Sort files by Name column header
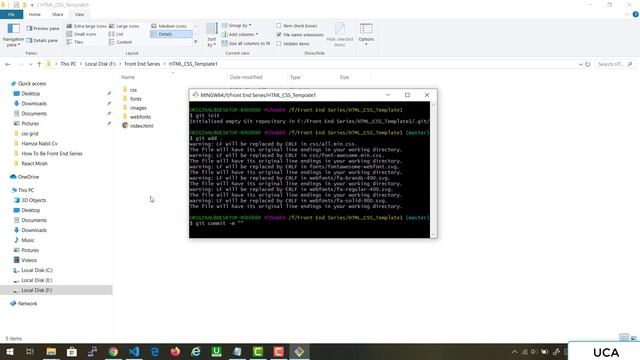 pos(128,77)
